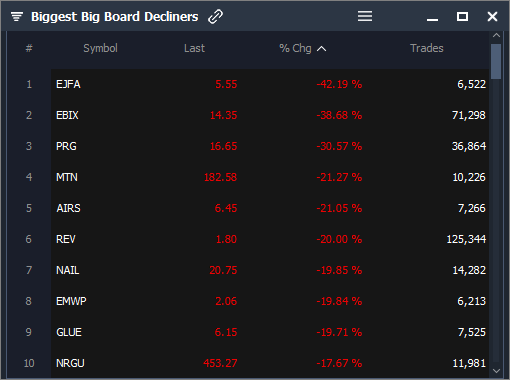Select the EJFA symbol row
The image size is (510, 380).
click(270, 84)
